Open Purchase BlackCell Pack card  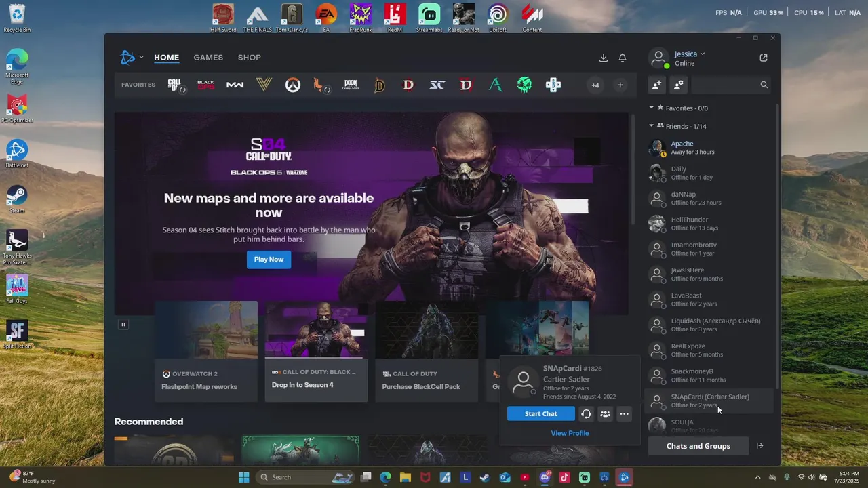click(427, 351)
